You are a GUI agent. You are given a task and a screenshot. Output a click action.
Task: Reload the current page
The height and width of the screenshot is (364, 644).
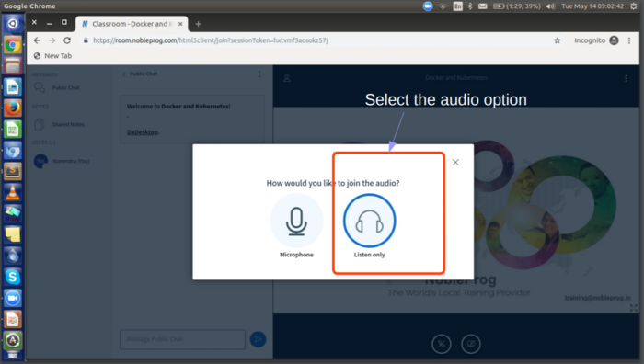click(x=67, y=40)
